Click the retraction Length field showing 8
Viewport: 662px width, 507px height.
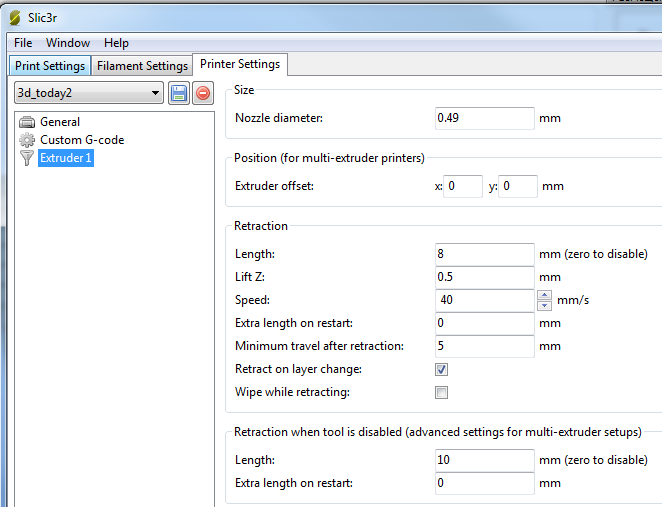(484, 254)
